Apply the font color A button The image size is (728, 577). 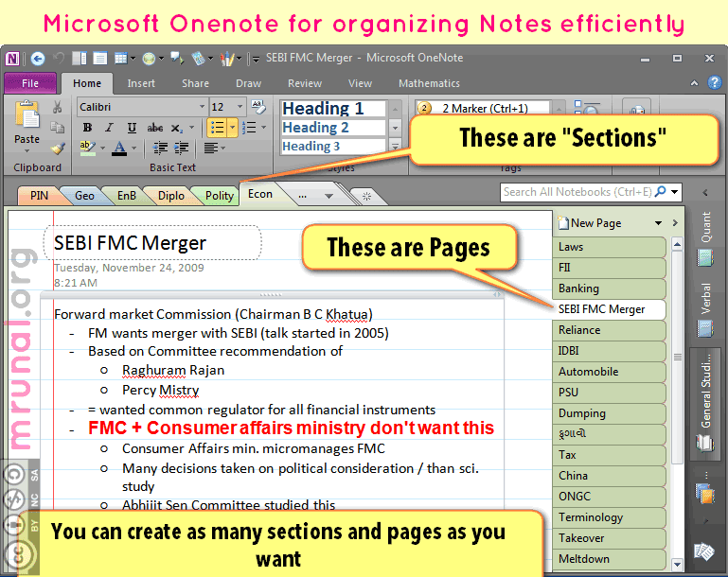(x=119, y=149)
